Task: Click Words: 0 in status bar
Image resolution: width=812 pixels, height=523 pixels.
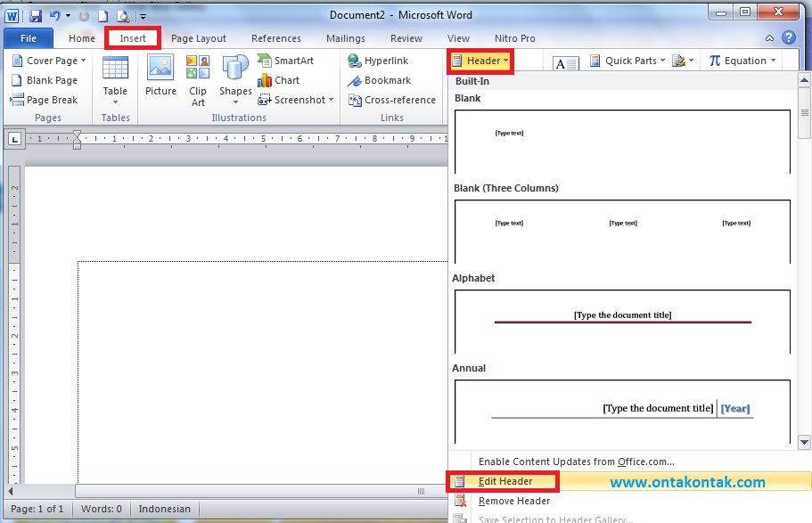Action: (x=102, y=509)
